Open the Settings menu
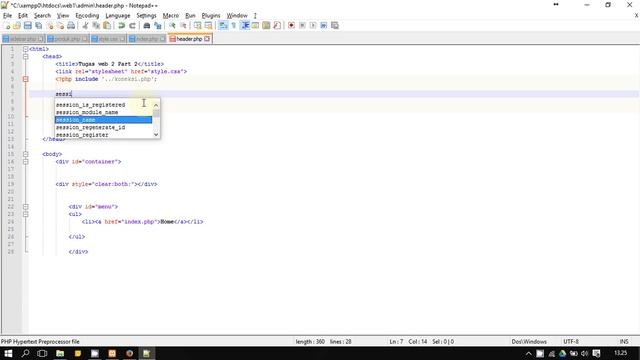The image size is (640, 360). click(146, 16)
